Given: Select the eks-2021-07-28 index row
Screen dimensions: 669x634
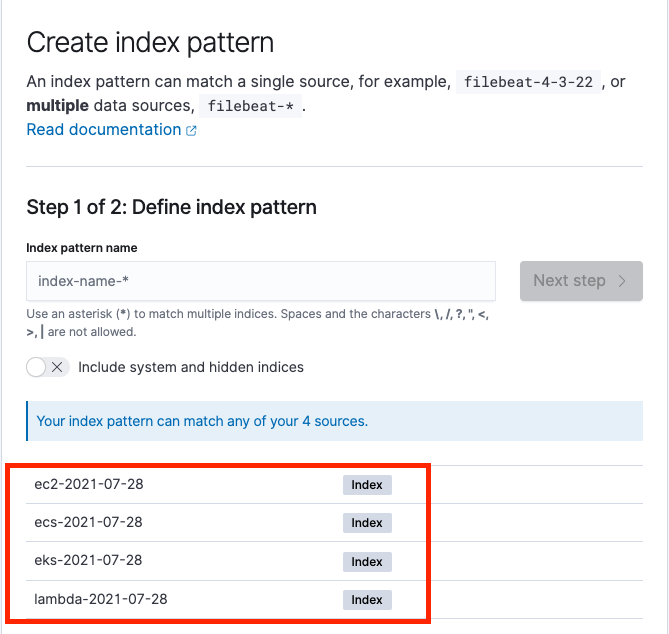Looking at the screenshot, I should coord(334,561).
